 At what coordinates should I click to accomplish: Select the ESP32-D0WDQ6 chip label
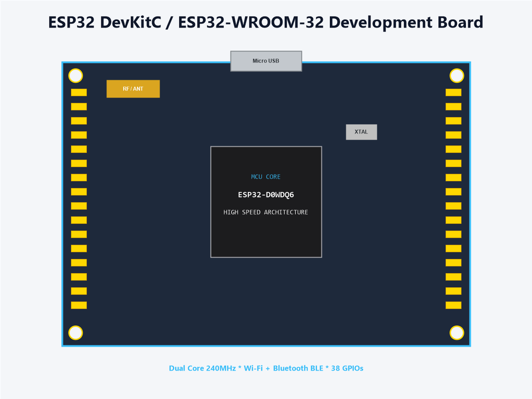point(266,195)
